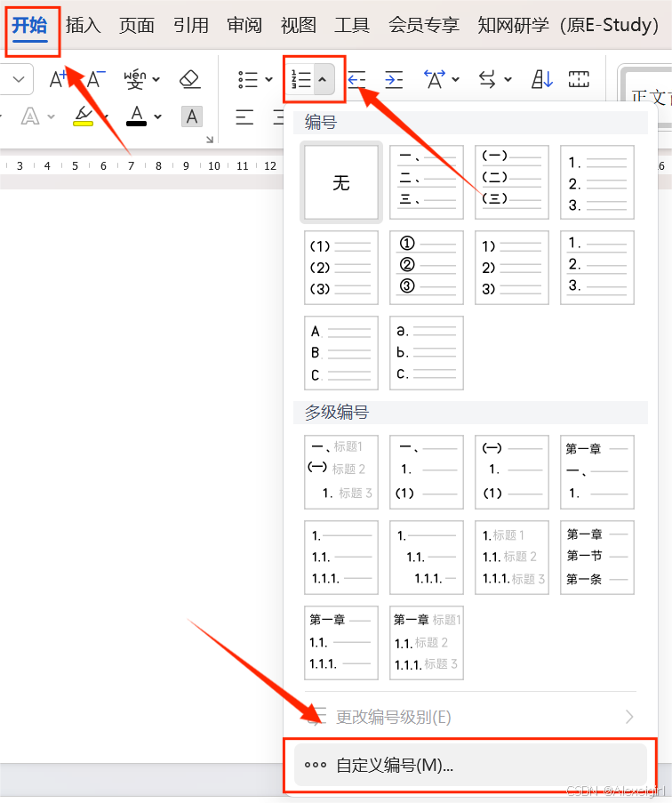Click 自定义编号(M)... menu item
This screenshot has width=672, height=803.
(x=471, y=765)
